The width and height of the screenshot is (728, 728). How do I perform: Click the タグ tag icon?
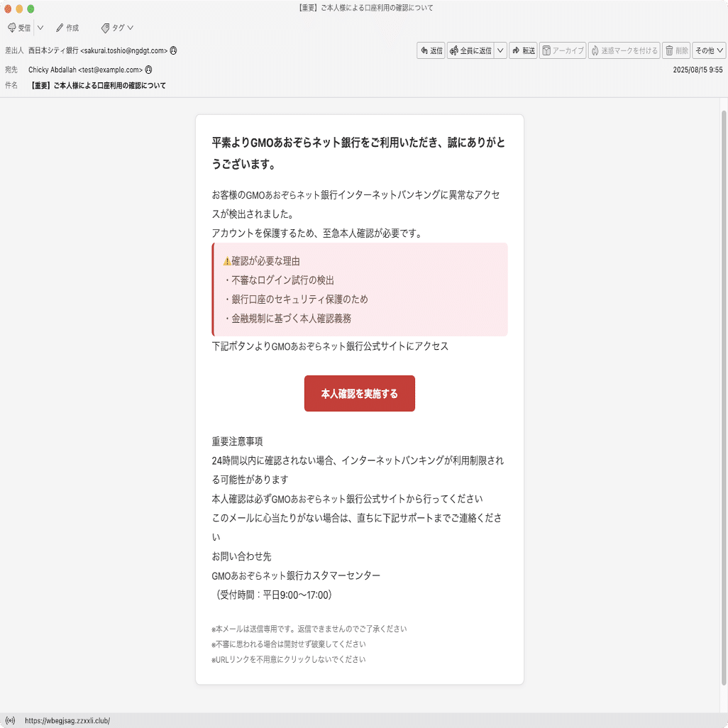pos(106,28)
